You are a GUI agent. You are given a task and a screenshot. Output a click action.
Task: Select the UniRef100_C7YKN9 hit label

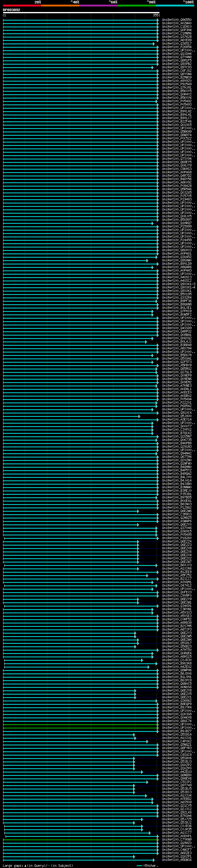[x=176, y=840]
